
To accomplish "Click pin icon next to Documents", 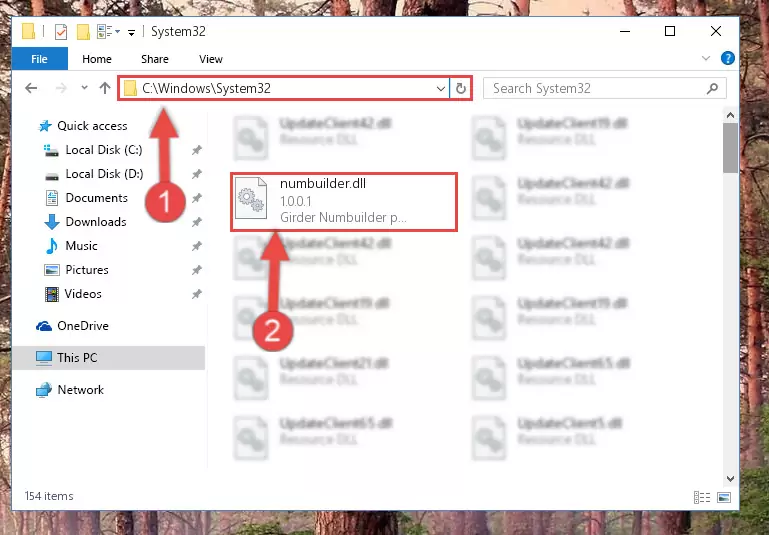I will coord(197,198).
